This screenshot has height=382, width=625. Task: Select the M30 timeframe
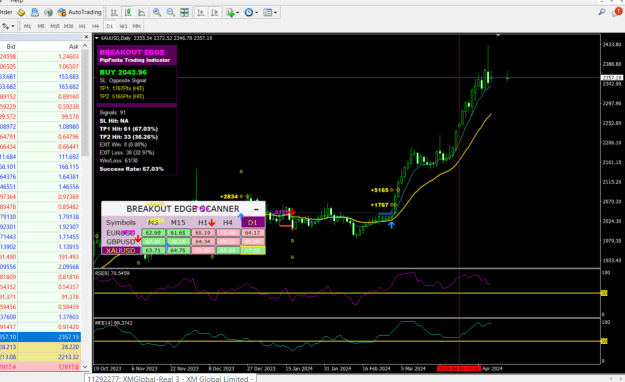pyautogui.click(x=69, y=26)
